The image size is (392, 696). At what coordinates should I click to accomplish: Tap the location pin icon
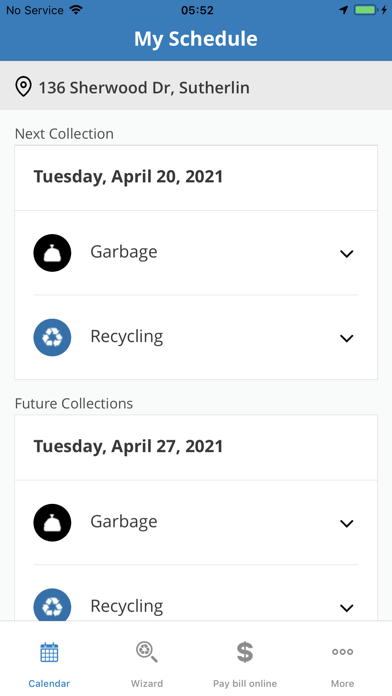tap(24, 87)
